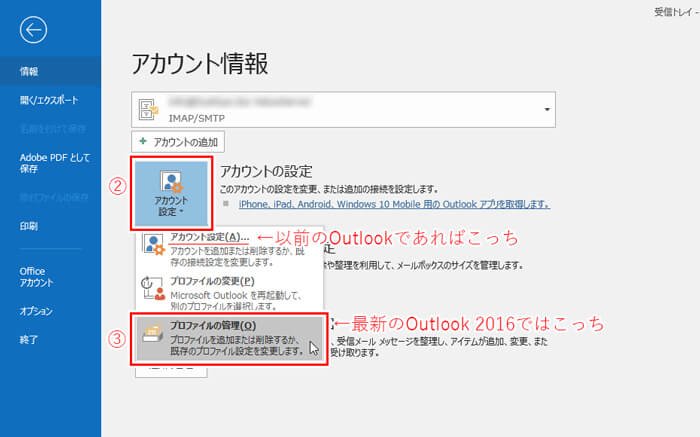Click the アカウント情報 heading

(x=200, y=63)
